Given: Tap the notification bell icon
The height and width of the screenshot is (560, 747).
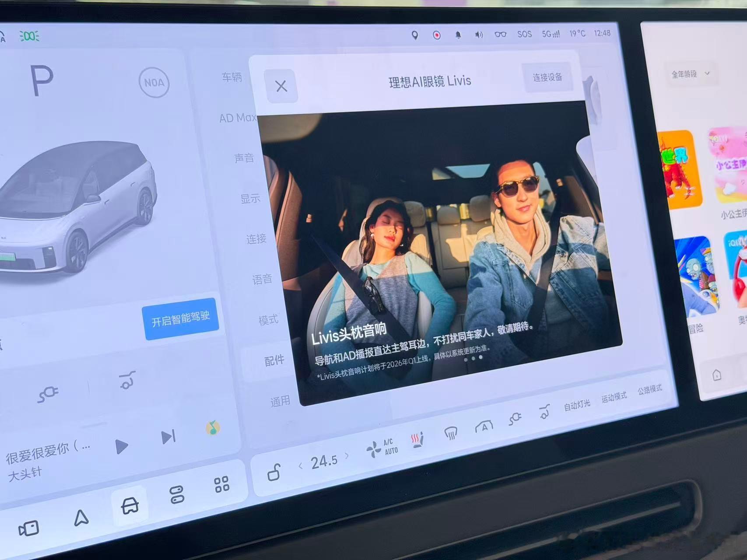Looking at the screenshot, I should 458,35.
